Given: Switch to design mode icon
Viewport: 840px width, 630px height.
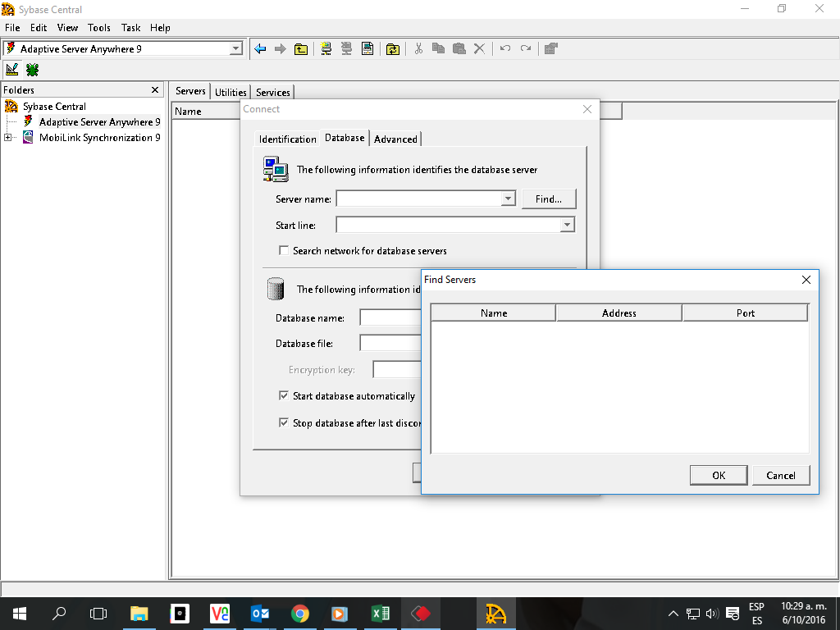Looking at the screenshot, I should click(x=11, y=70).
